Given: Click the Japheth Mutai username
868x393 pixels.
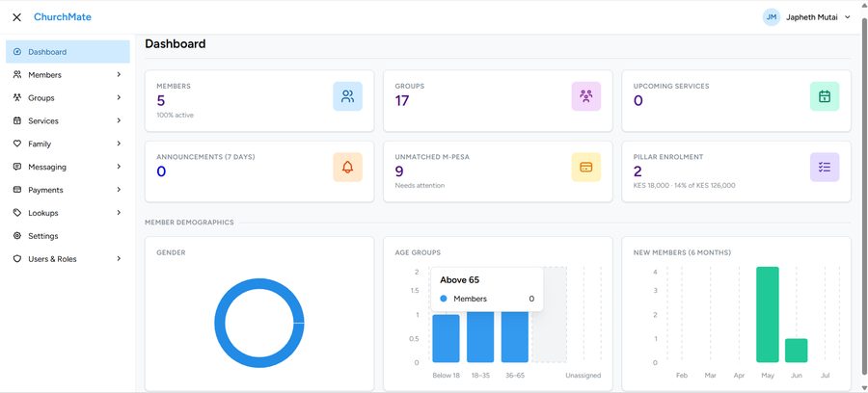Looking at the screenshot, I should click(811, 17).
